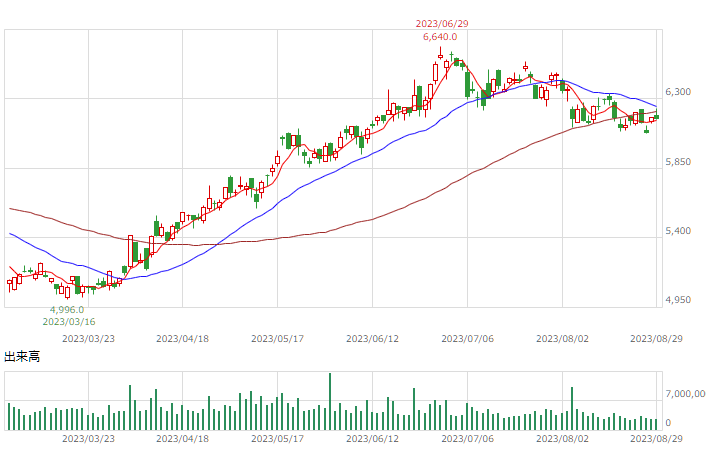Click the 6,640.0 high price label

pos(440,37)
